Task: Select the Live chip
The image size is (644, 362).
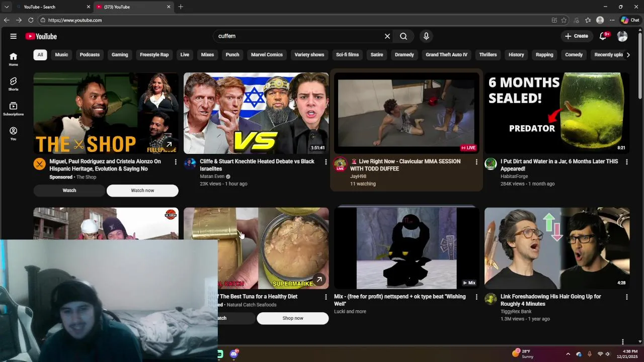Action: [x=185, y=55]
